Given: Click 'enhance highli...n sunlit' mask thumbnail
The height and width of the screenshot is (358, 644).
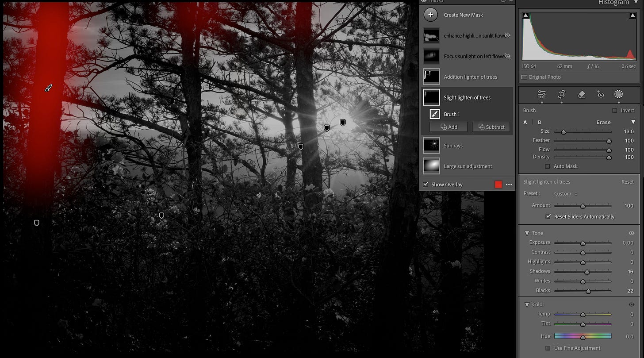Looking at the screenshot, I should tap(431, 35).
